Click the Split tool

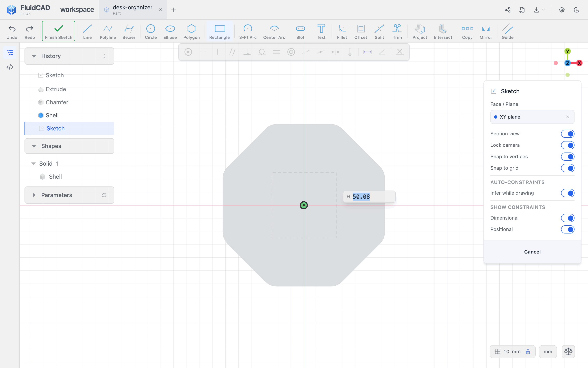(379, 31)
